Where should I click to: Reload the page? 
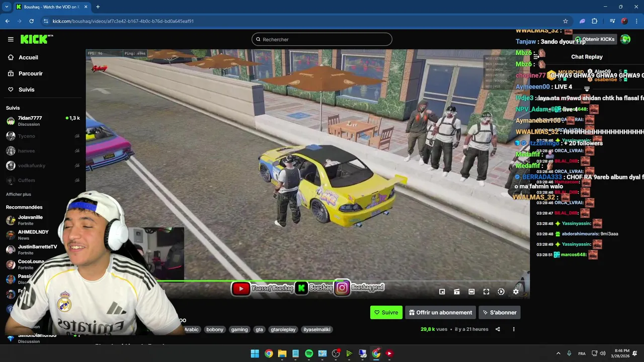[x=31, y=21]
